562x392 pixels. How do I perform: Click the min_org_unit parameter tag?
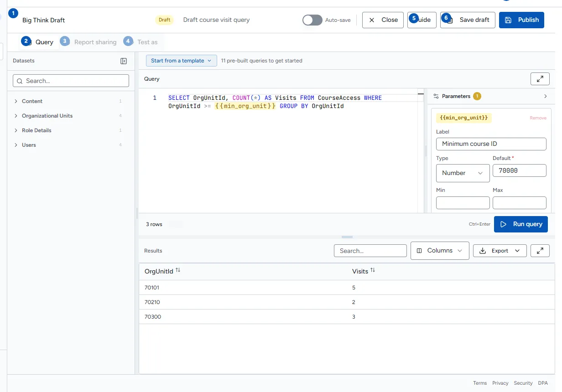click(464, 118)
